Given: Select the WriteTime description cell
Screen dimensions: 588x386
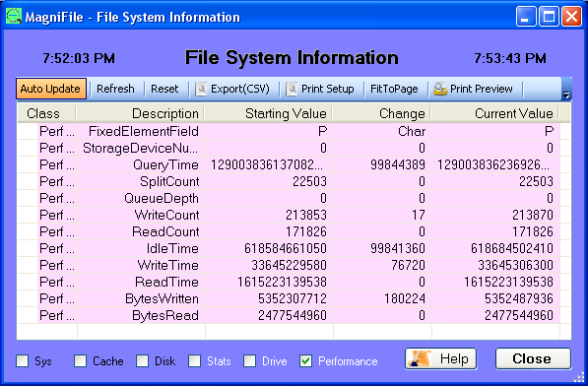Looking at the screenshot, I should pos(141,265).
